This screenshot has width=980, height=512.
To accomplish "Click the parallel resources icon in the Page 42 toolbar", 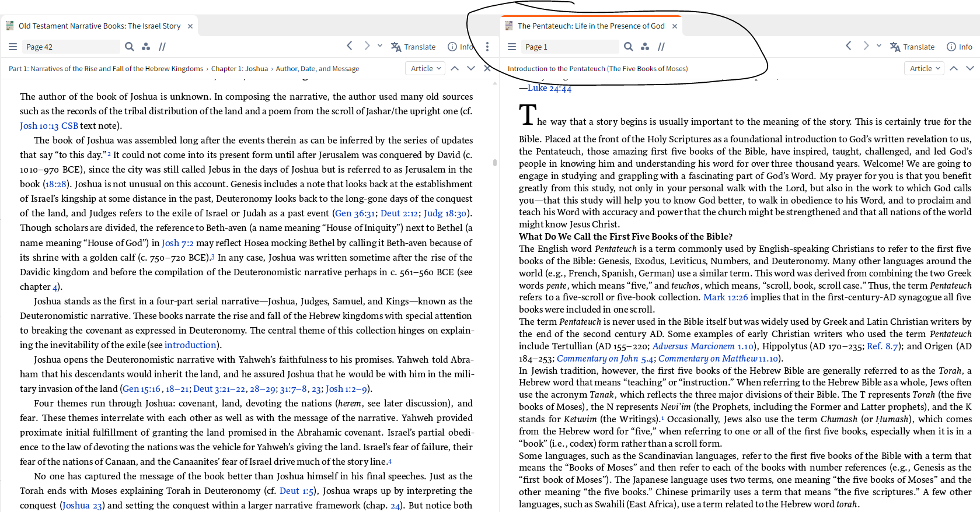I will click(162, 47).
